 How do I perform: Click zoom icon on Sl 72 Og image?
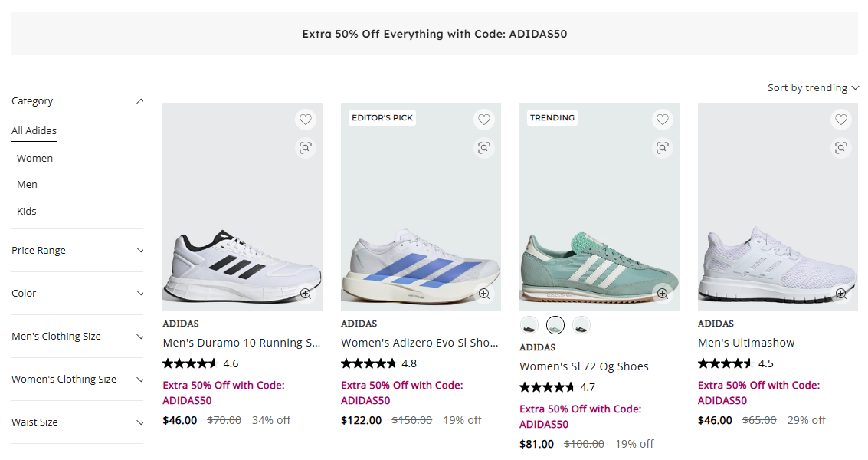pos(663,294)
